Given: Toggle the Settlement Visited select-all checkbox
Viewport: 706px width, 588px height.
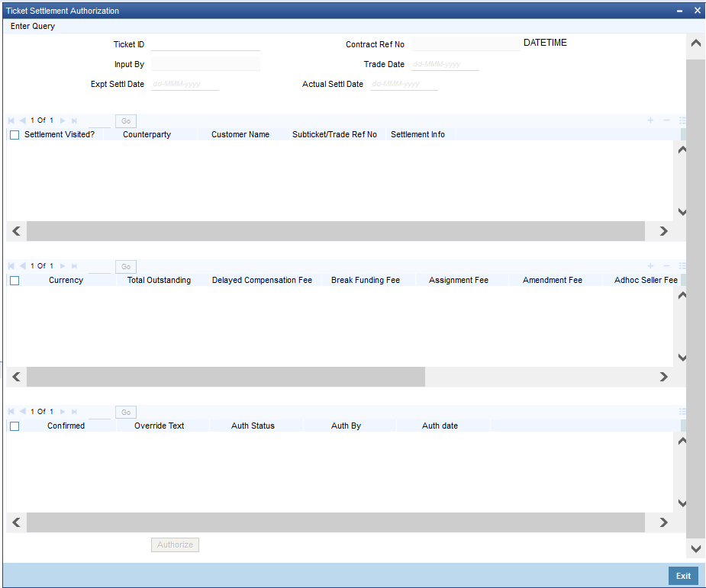Looking at the screenshot, I should tap(14, 134).
